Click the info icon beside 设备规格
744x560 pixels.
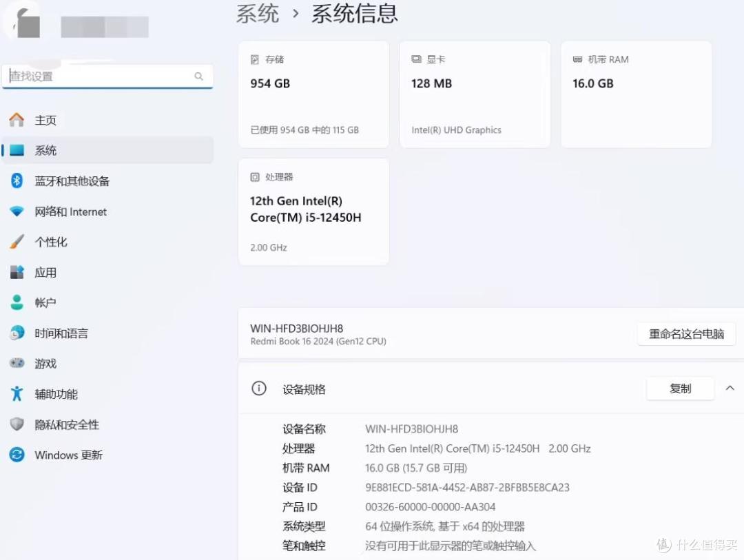258,388
